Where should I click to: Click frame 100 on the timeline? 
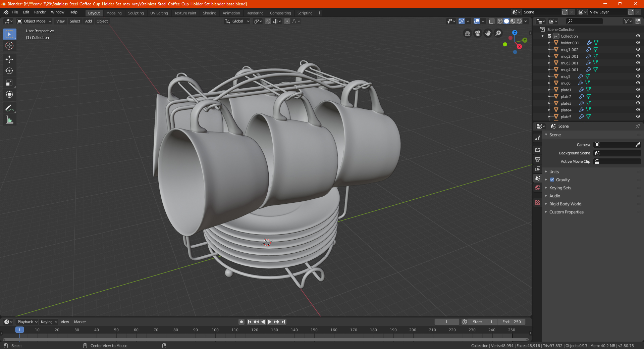(x=215, y=330)
